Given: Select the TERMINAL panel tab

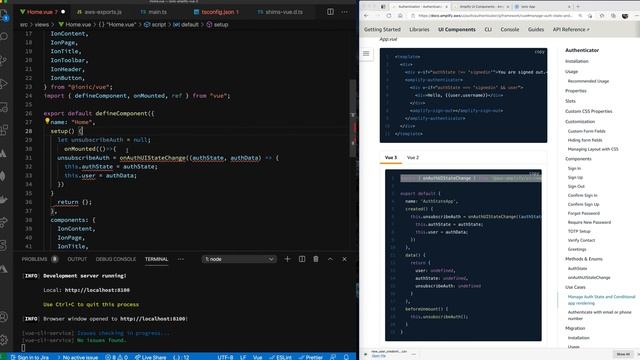Looking at the screenshot, I should click(x=156, y=259).
